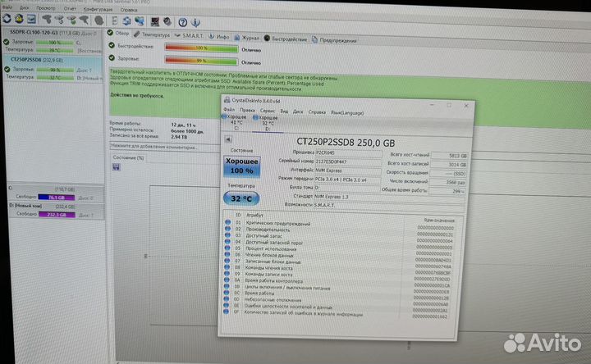Click the 32 °C temperature button in CrystalDiskInfo
The width and height of the screenshot is (591, 364).
point(241,198)
